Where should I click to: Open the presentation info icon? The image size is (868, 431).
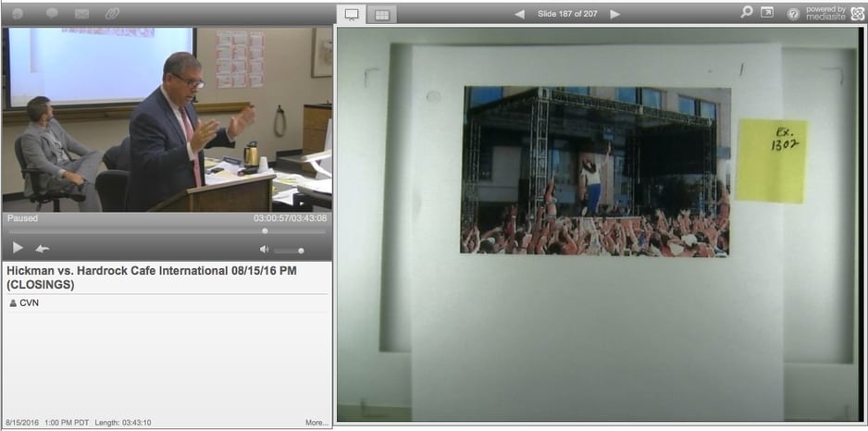pyautogui.click(x=18, y=14)
